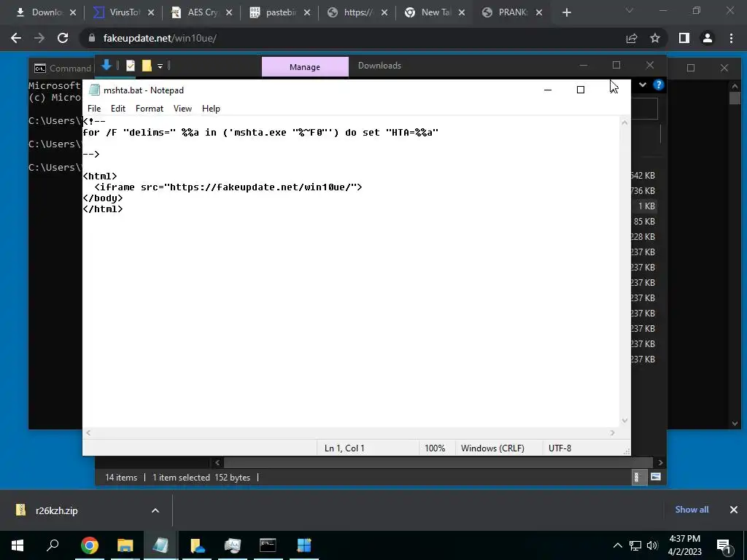The image size is (747, 560).
Task: Open Command Prompt from taskbar
Action: click(268, 545)
